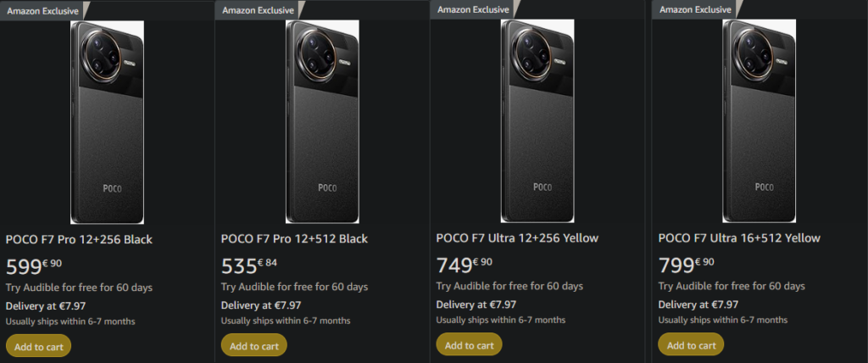Click Amazon Exclusive badge on third product
Viewport: 868px width, 363px height.
click(473, 9)
